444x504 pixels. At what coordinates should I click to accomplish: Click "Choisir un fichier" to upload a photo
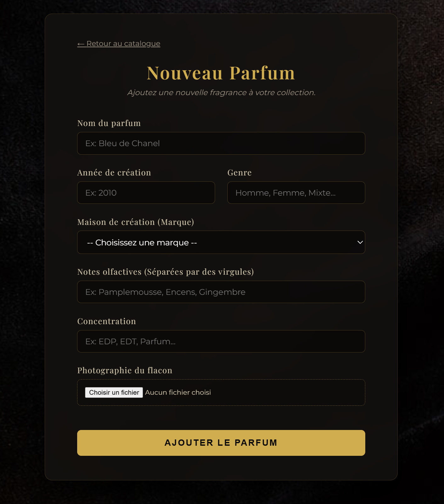click(114, 392)
